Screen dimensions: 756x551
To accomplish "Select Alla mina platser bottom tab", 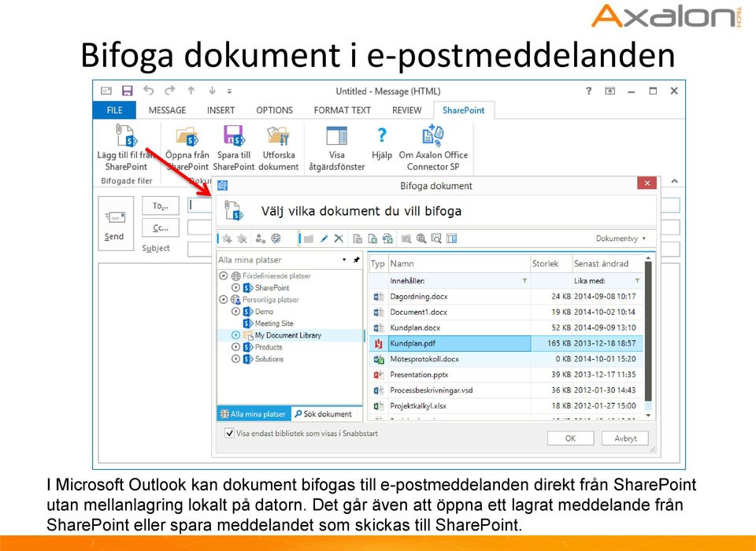I will (254, 413).
